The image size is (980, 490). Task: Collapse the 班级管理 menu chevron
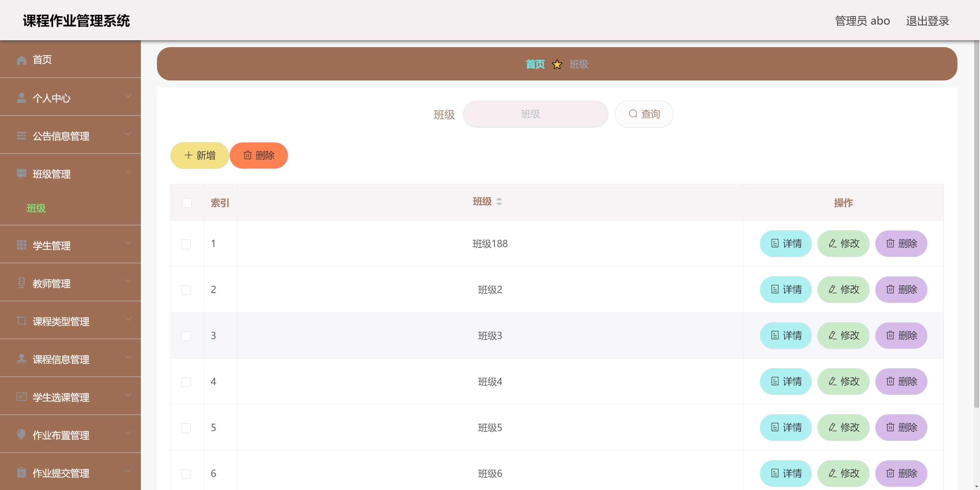click(128, 172)
